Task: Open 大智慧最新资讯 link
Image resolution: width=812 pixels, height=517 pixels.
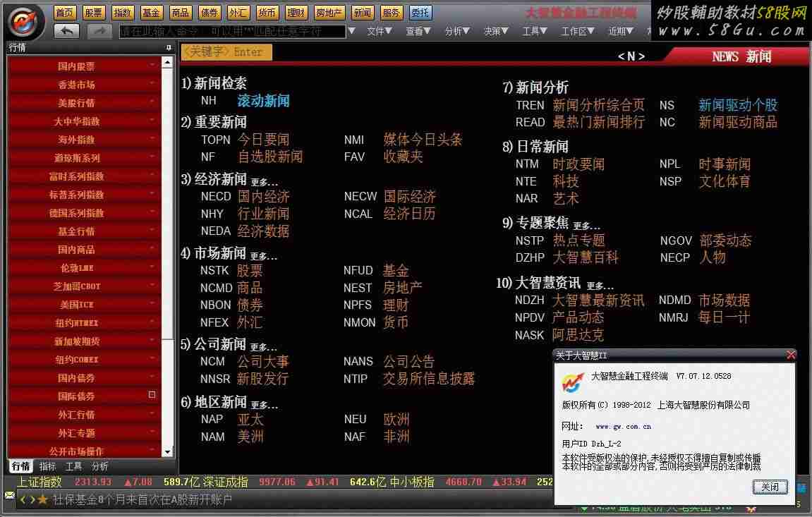Action: tap(598, 300)
